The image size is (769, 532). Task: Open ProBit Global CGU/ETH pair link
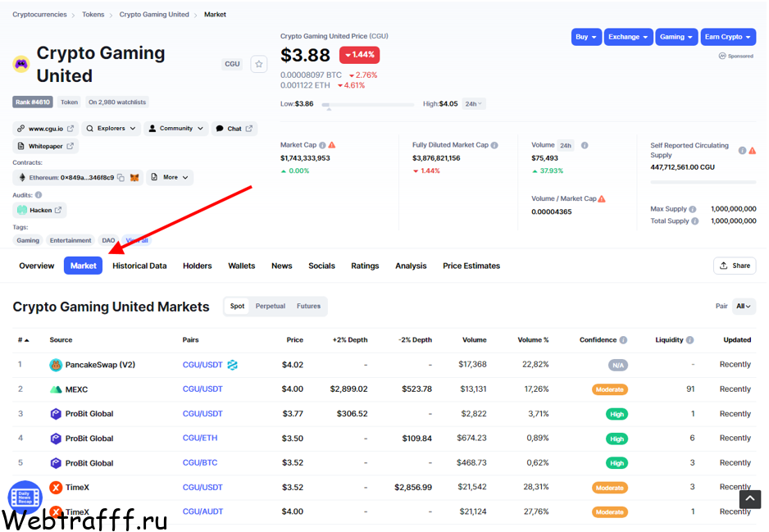pos(199,438)
